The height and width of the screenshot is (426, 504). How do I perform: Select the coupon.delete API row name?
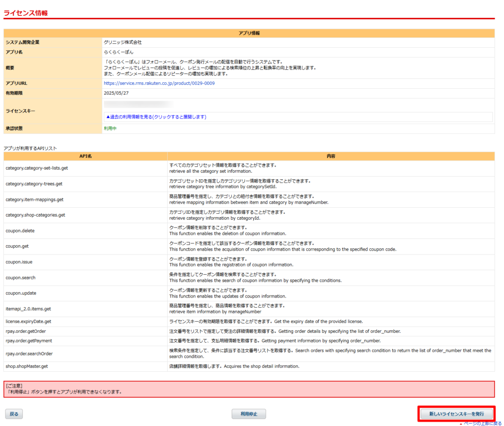click(x=20, y=230)
